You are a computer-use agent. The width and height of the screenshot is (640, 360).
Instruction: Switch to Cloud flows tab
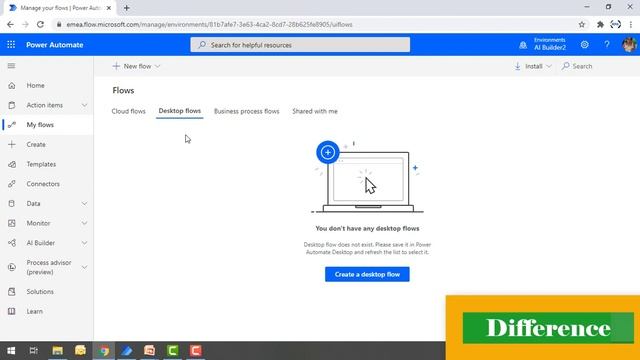click(x=129, y=111)
